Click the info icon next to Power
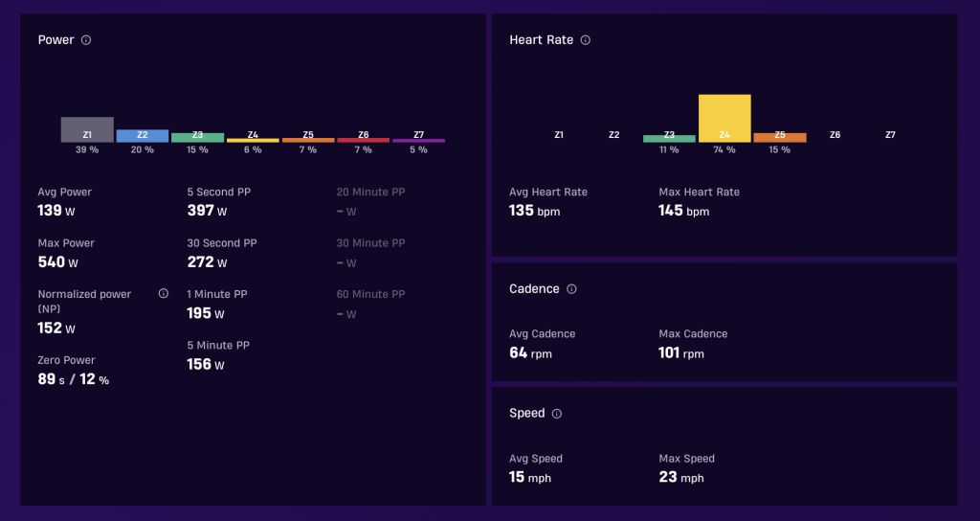The width and height of the screenshot is (980, 521). pyautogui.click(x=86, y=40)
